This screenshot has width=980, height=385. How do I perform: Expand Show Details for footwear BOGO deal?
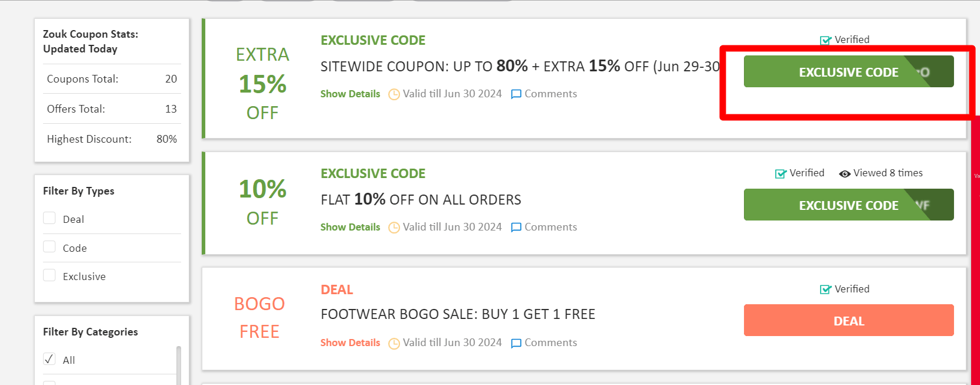(x=350, y=343)
